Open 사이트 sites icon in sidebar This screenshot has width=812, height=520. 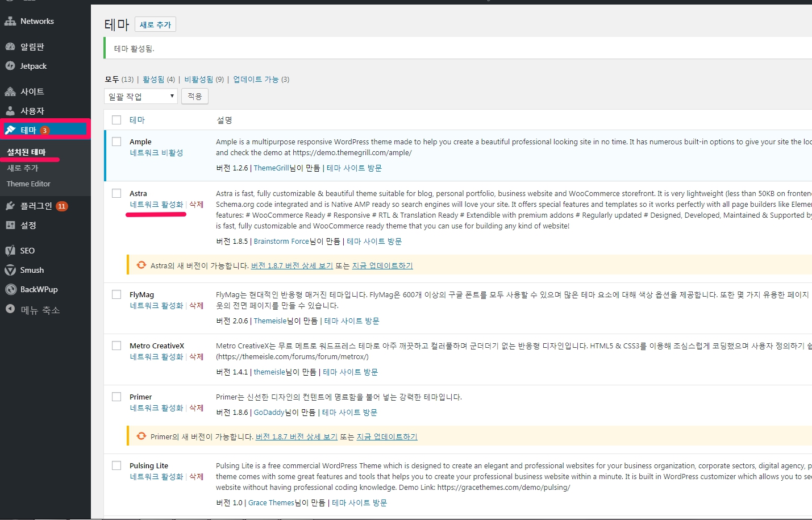pos(10,91)
